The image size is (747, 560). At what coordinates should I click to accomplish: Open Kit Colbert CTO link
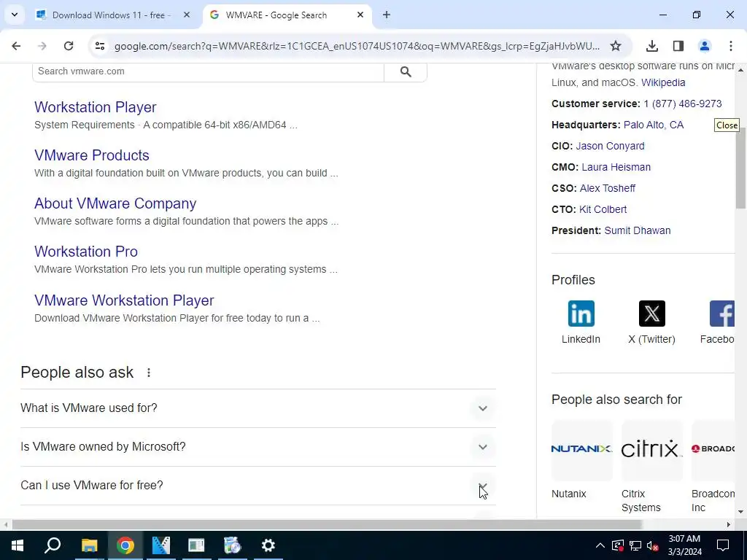(x=603, y=209)
